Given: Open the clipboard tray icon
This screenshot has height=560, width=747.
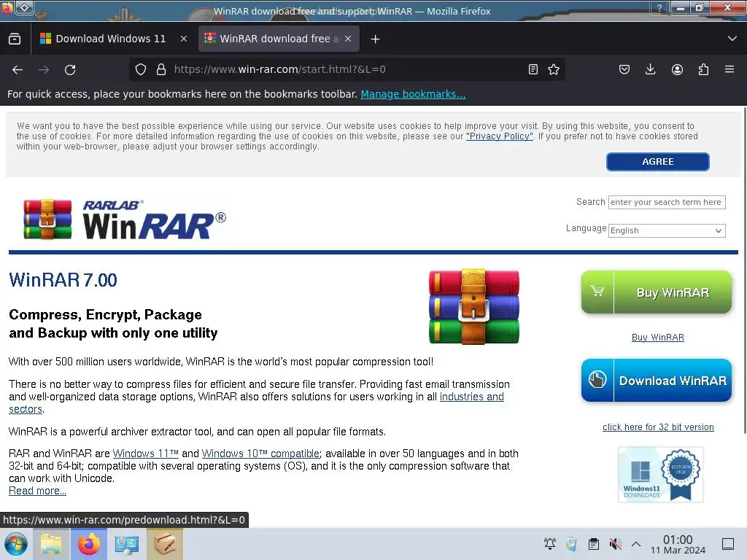Looking at the screenshot, I should (593, 544).
